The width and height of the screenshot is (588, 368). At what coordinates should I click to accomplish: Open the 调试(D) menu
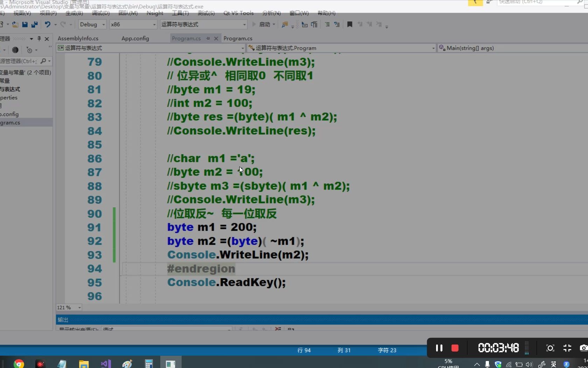100,13
